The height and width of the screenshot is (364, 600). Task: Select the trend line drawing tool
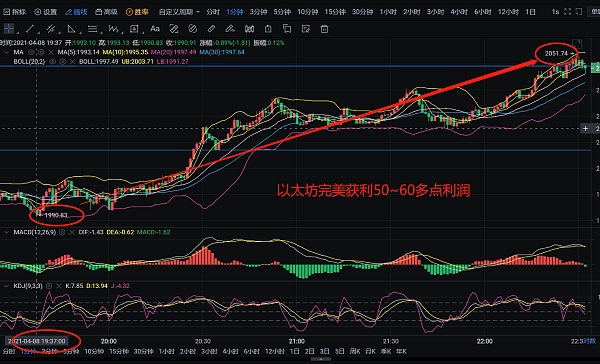tap(29, 29)
